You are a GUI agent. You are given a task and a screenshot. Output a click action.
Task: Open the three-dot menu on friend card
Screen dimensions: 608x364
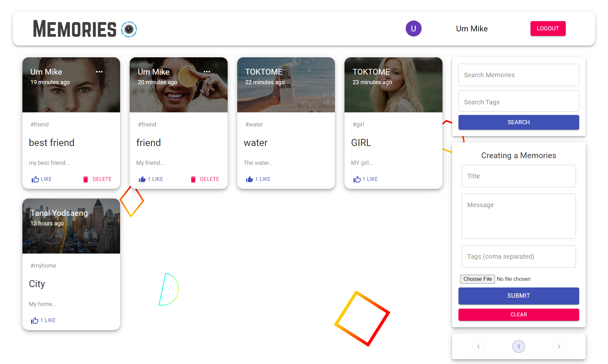pyautogui.click(x=207, y=71)
